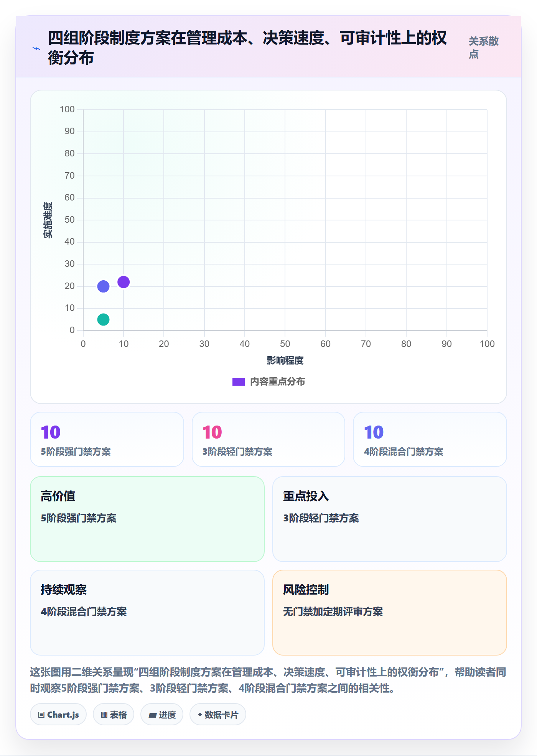Click the 风险控制 quadrant card heading
This screenshot has height=756, width=537.
click(x=306, y=590)
